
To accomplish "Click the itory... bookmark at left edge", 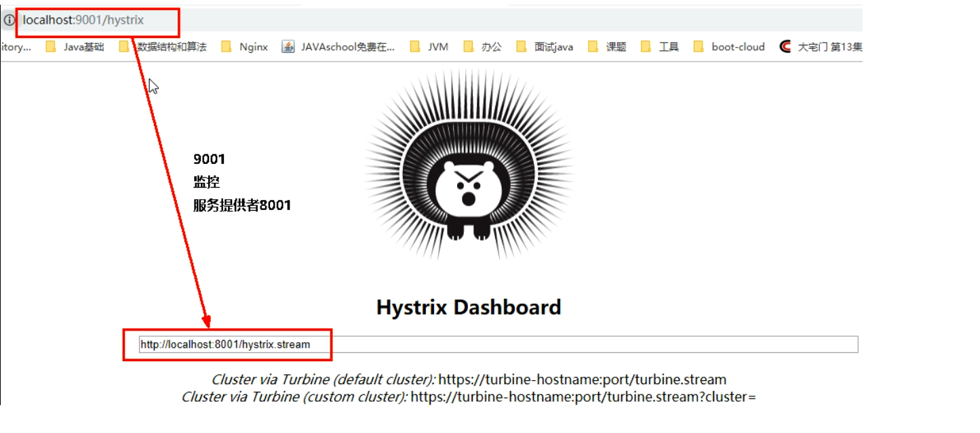I will pyautogui.click(x=16, y=47).
